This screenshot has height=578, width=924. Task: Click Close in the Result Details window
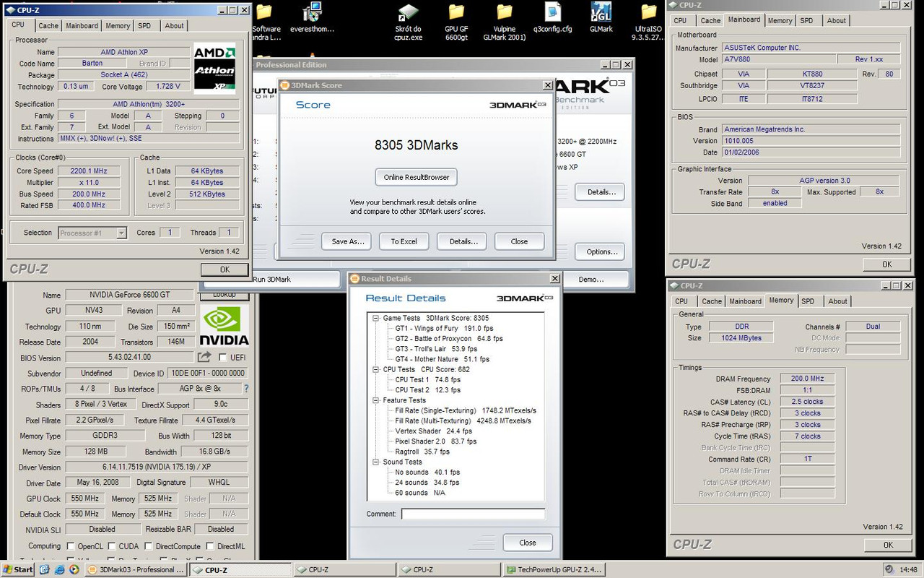[x=528, y=543]
